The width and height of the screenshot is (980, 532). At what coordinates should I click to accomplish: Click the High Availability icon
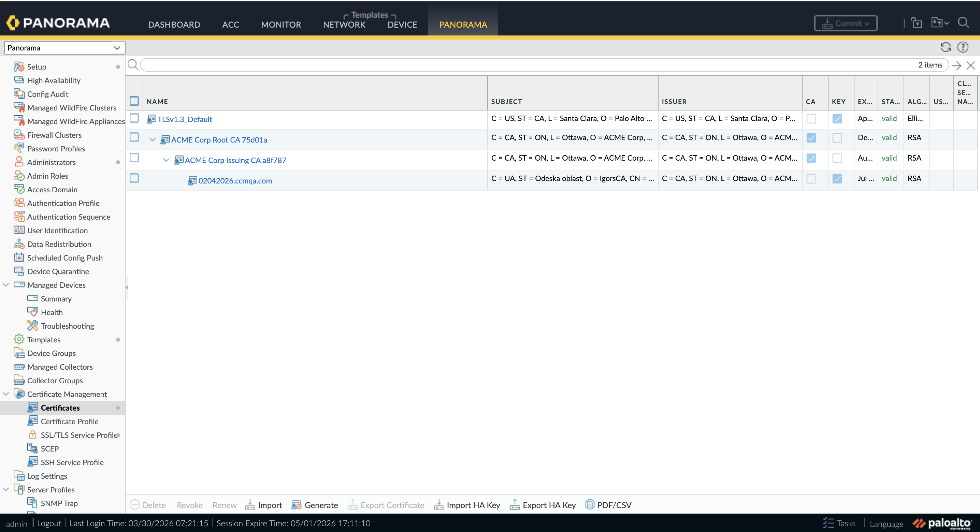pyautogui.click(x=19, y=80)
